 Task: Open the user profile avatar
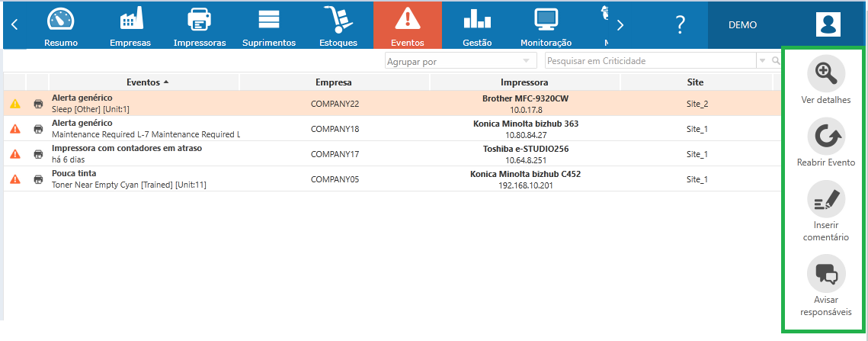(828, 24)
